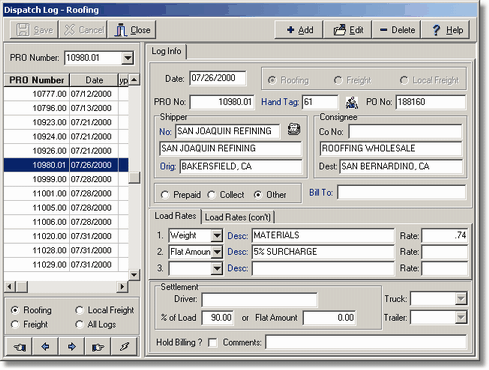Click the Comments input field
This screenshot has width=489, height=370.
(x=366, y=342)
